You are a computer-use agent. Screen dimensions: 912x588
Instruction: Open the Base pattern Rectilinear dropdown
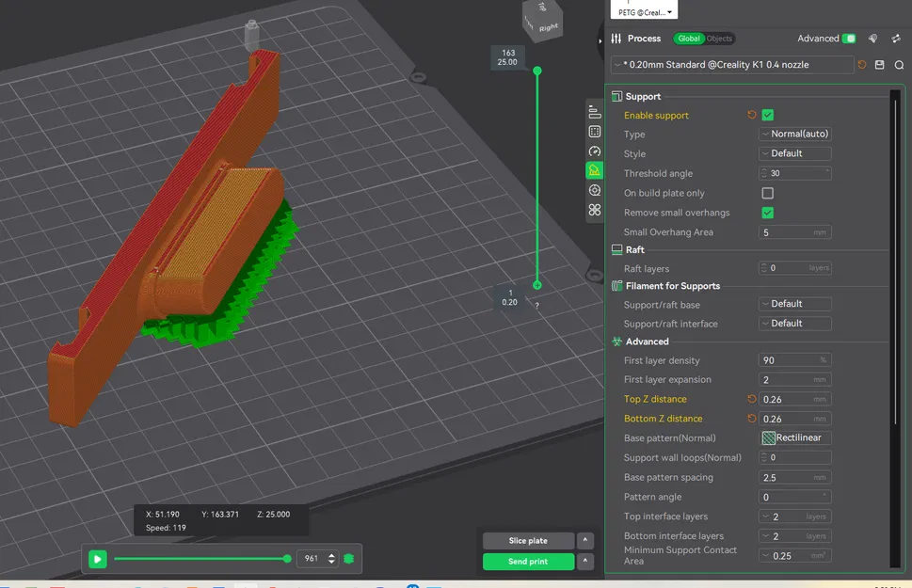[x=794, y=437]
